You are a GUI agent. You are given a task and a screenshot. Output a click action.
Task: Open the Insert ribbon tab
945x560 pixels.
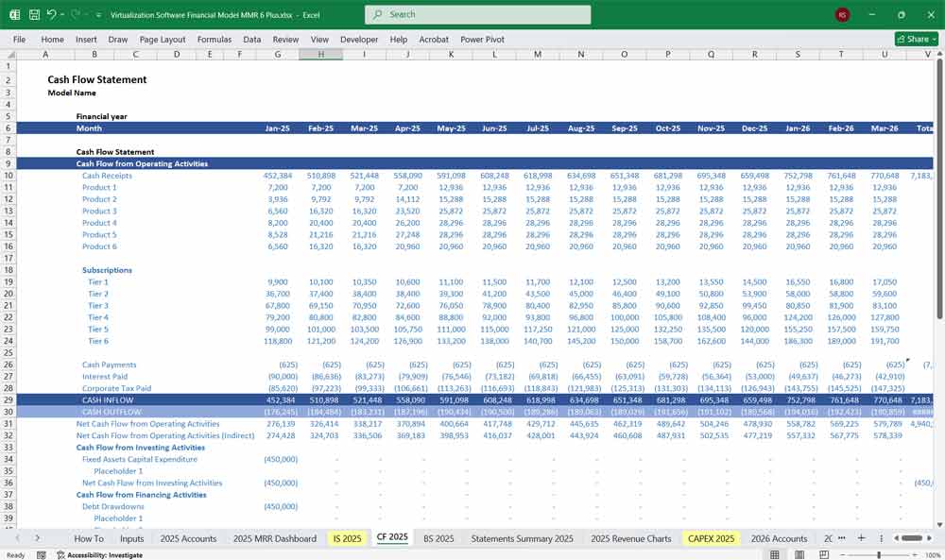pos(86,39)
